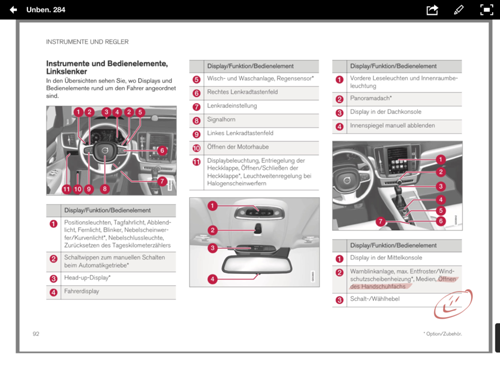Click the dark scroll handle at right edge
The image size is (500, 375).
(497, 337)
